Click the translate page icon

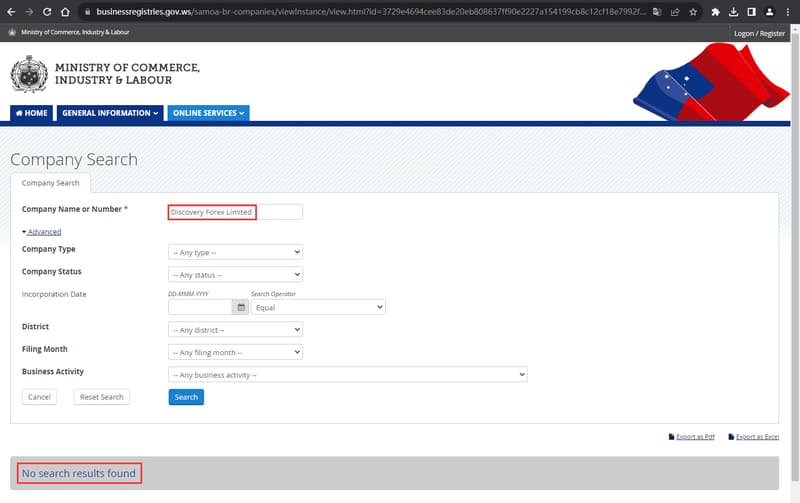point(657,12)
